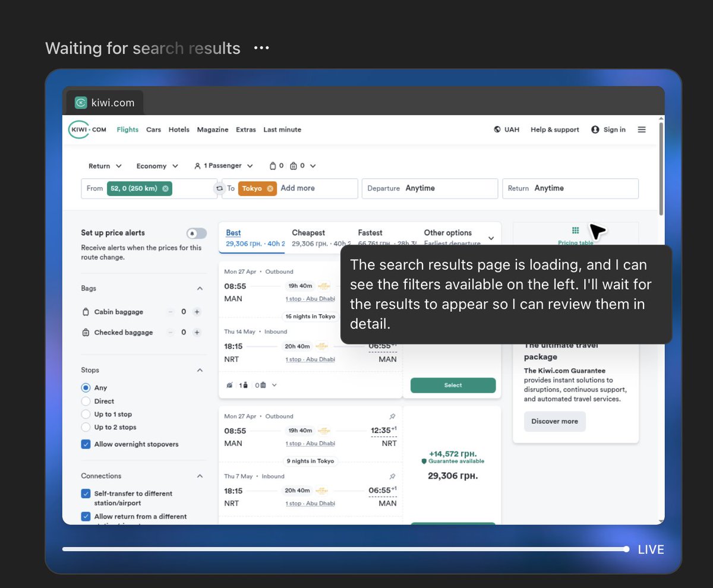Open the Extras nav item
This screenshot has width=713, height=588.
click(x=246, y=129)
